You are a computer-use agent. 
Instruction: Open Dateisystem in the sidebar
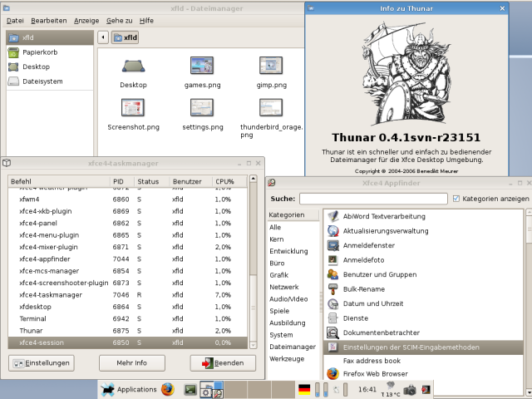pyautogui.click(x=50, y=81)
